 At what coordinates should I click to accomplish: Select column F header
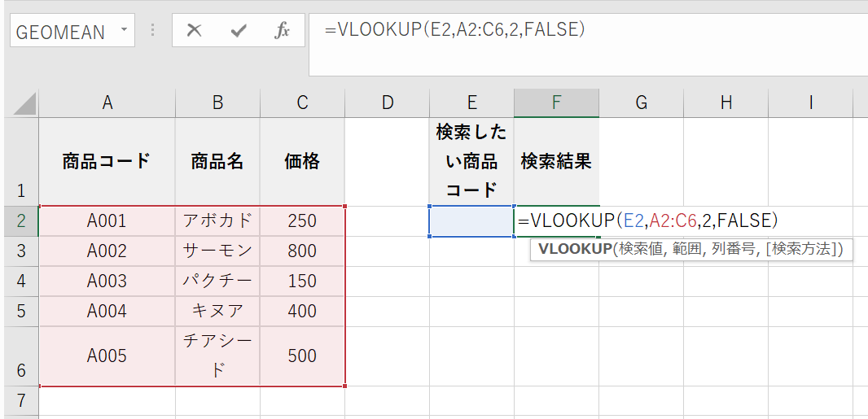pyautogui.click(x=556, y=103)
